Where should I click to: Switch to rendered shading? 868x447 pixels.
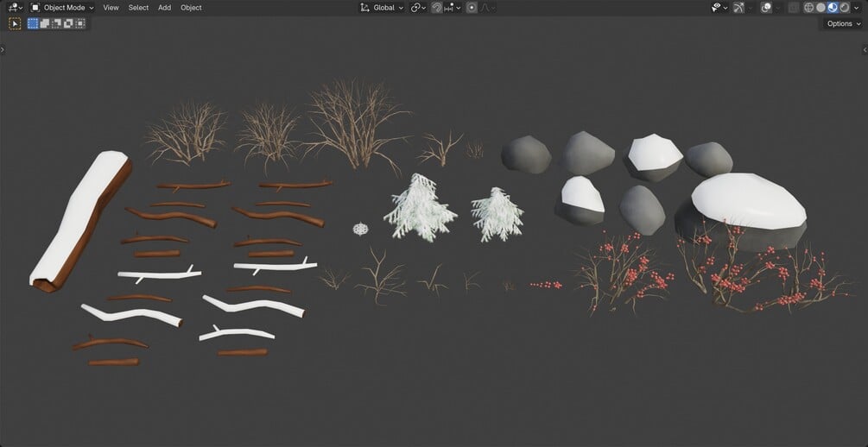click(844, 8)
